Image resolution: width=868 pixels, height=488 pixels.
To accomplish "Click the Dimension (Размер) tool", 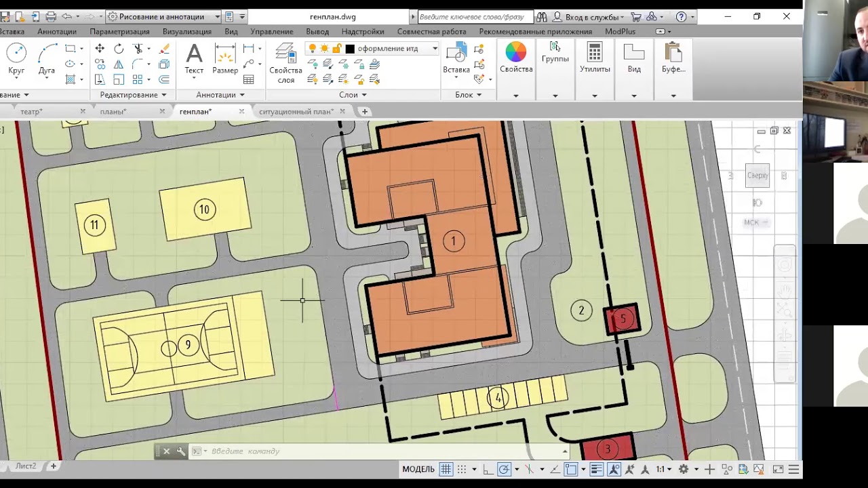I will (225, 58).
